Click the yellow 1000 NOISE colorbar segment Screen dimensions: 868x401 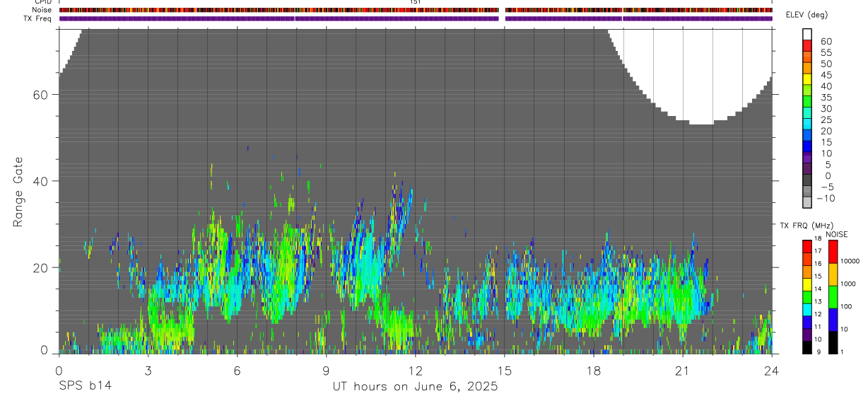[x=833, y=274]
